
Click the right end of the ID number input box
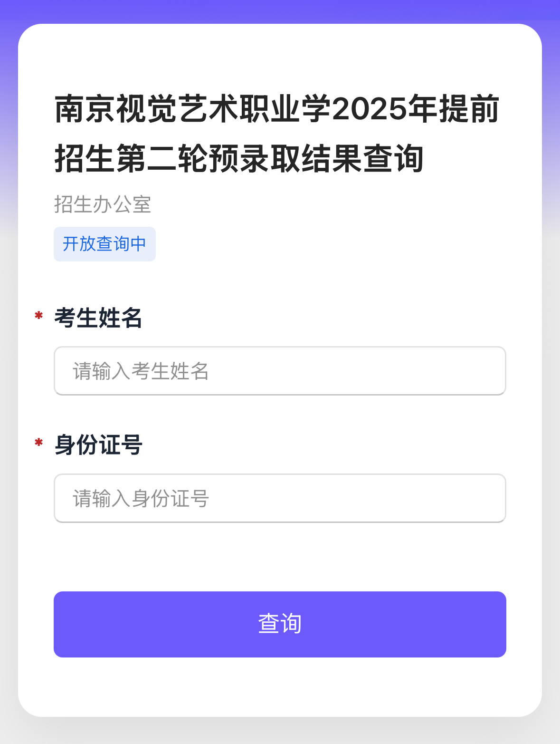pos(489,498)
